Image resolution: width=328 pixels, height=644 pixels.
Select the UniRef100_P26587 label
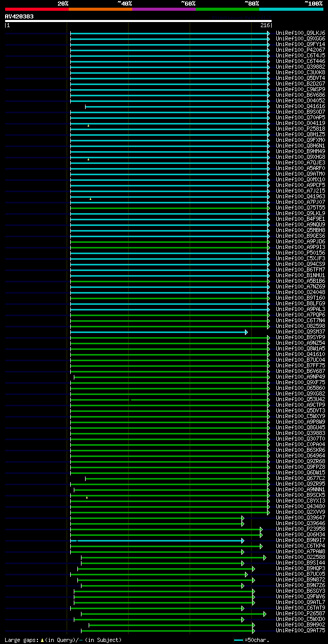(300, 613)
